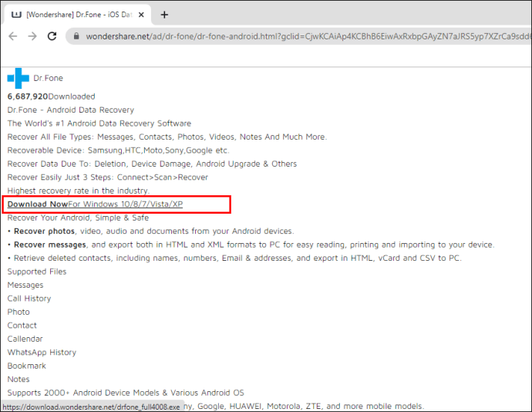
Task: Click the 'Notes' supported file entry
Action: pos(19,380)
